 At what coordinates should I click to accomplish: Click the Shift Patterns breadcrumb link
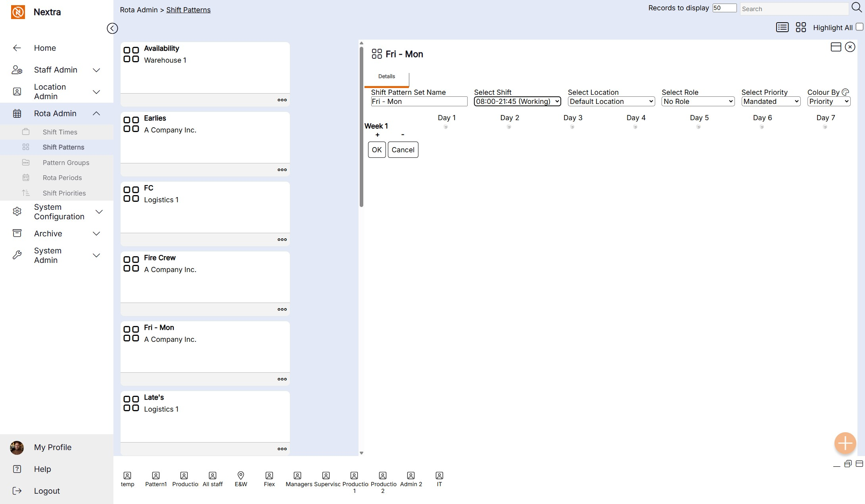coord(188,10)
